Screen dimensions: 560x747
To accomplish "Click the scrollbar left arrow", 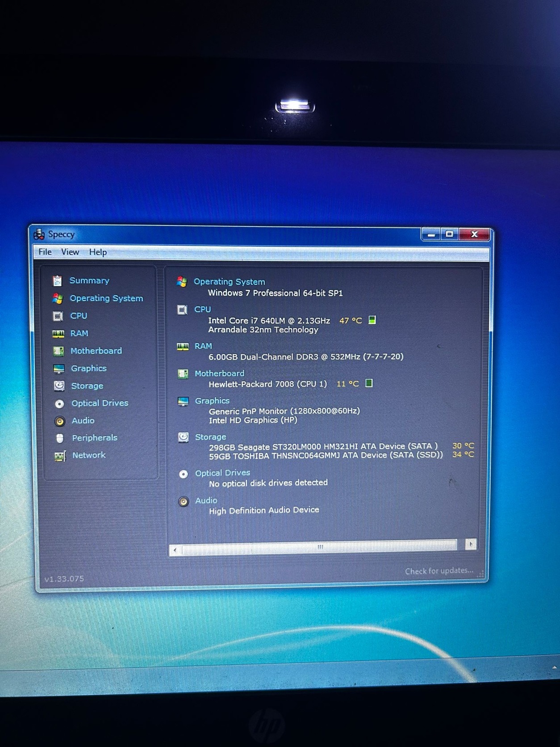I will click(x=175, y=550).
